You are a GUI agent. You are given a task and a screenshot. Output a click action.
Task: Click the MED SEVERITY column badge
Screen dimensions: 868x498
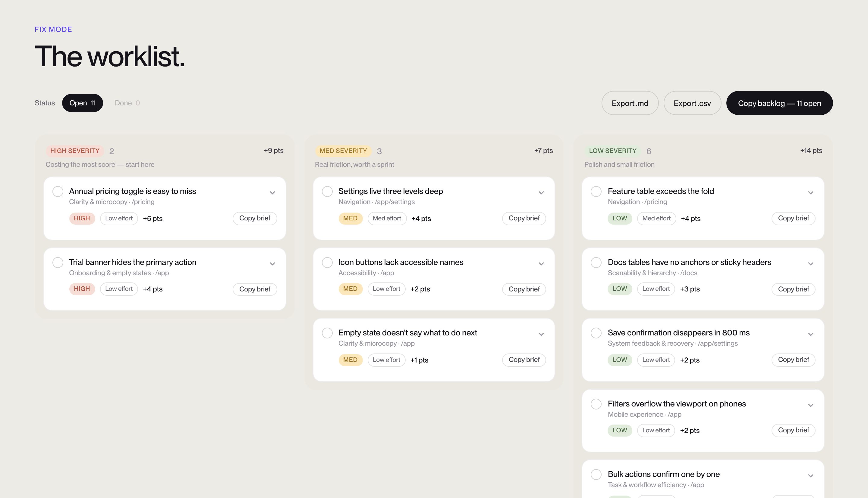tap(343, 151)
